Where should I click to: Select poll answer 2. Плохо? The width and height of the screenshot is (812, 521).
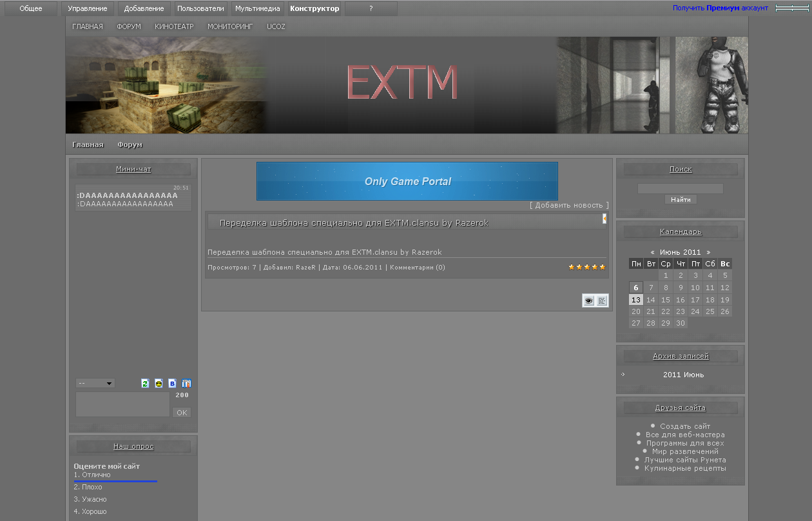88,487
